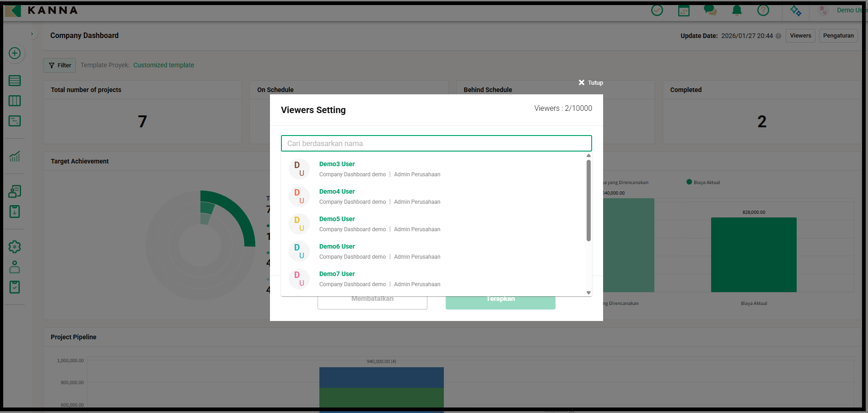Select Demo3 User from the list
The height and width of the screenshot is (413, 868).
[x=337, y=164]
